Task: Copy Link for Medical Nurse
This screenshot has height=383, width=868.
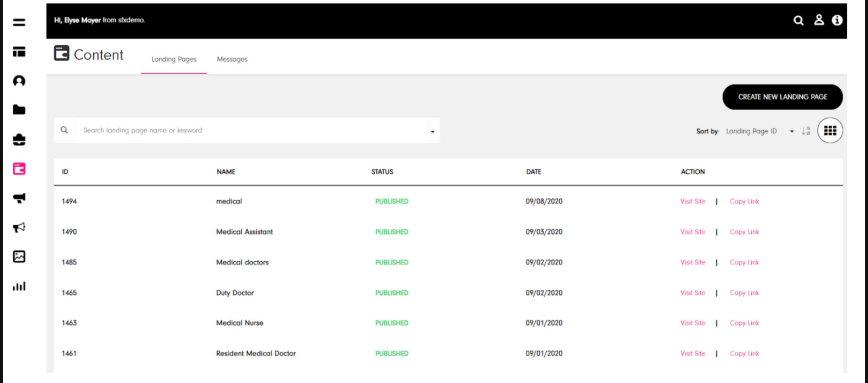Action: 744,323
